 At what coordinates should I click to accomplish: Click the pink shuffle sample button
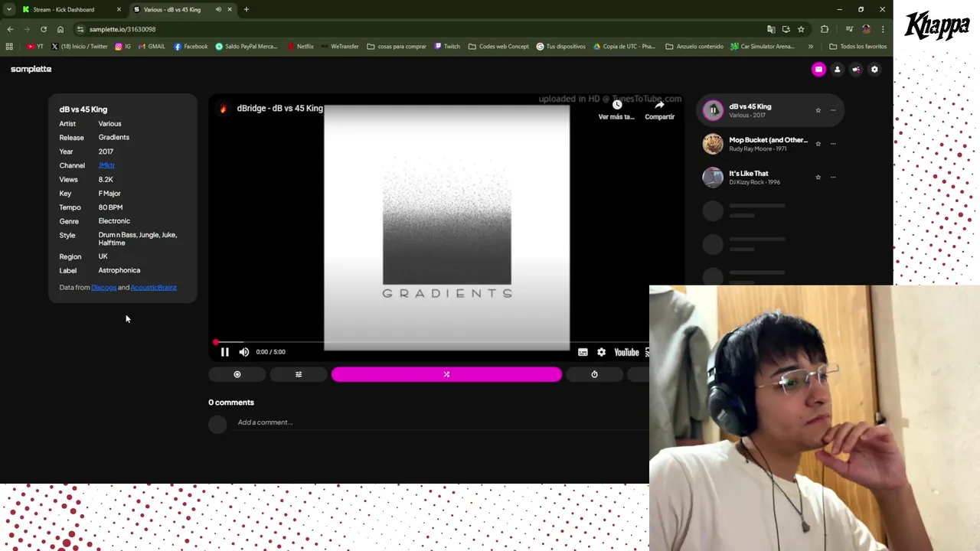[446, 374]
